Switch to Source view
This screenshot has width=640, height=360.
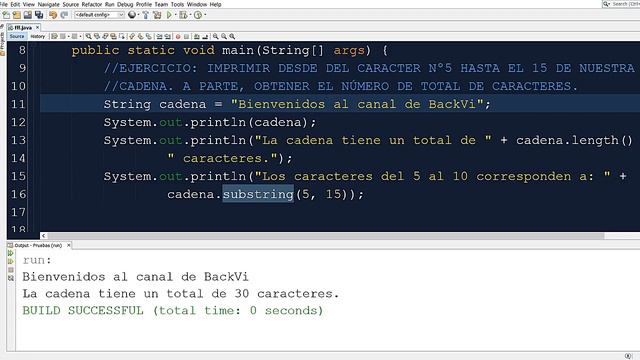tap(17, 36)
